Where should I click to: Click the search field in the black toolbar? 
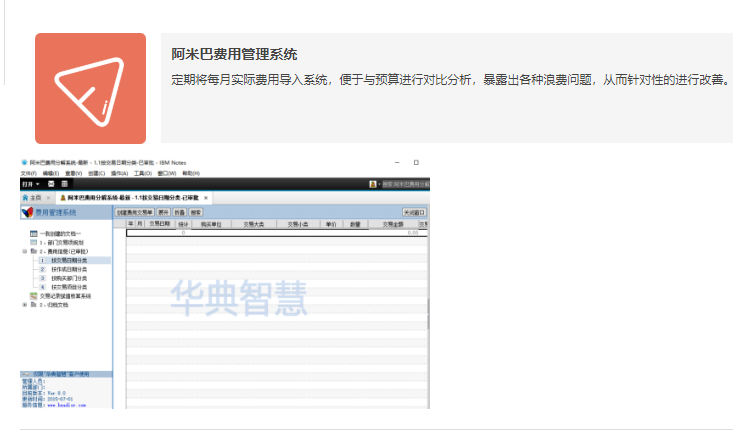click(405, 184)
